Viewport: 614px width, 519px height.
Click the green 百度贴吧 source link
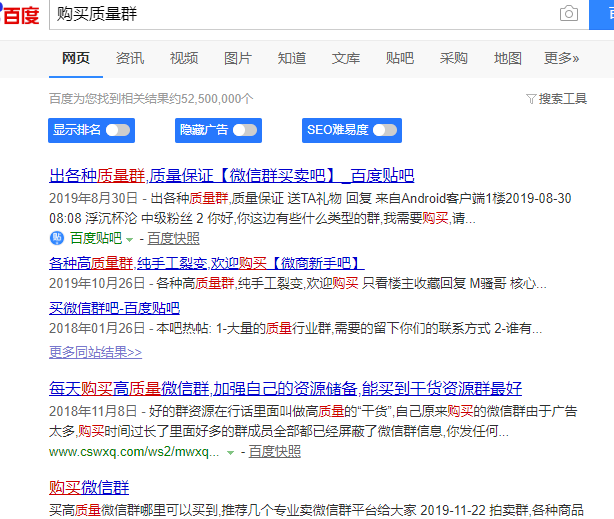click(96, 238)
